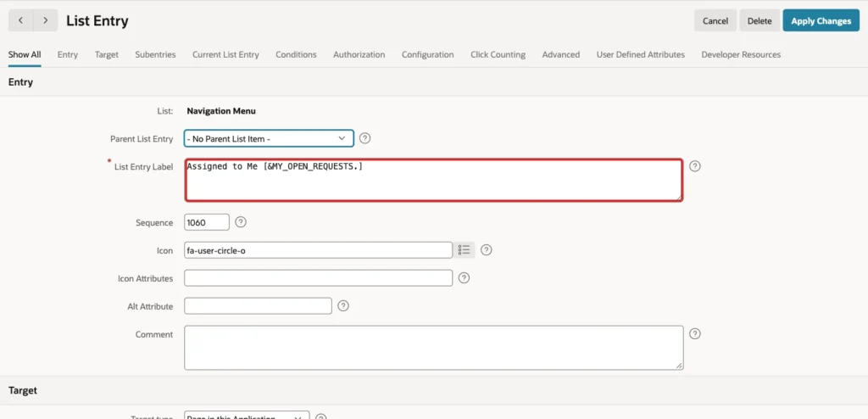Switch to the Conditions tab

pos(296,54)
